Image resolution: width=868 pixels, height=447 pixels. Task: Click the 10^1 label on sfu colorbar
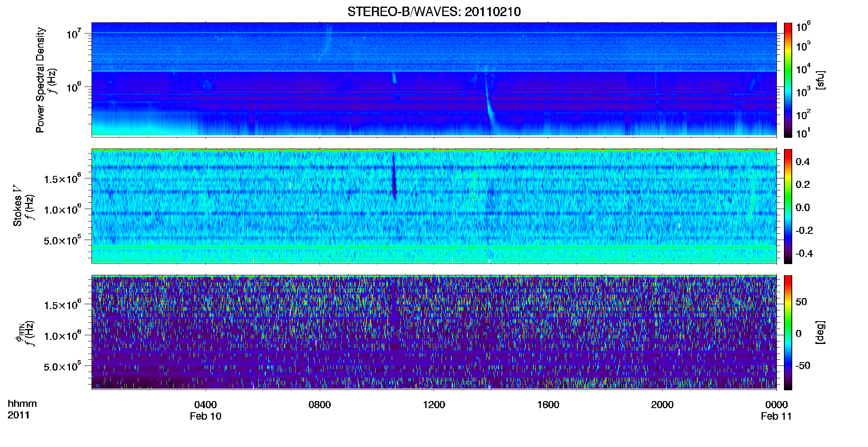pyautogui.click(x=803, y=133)
